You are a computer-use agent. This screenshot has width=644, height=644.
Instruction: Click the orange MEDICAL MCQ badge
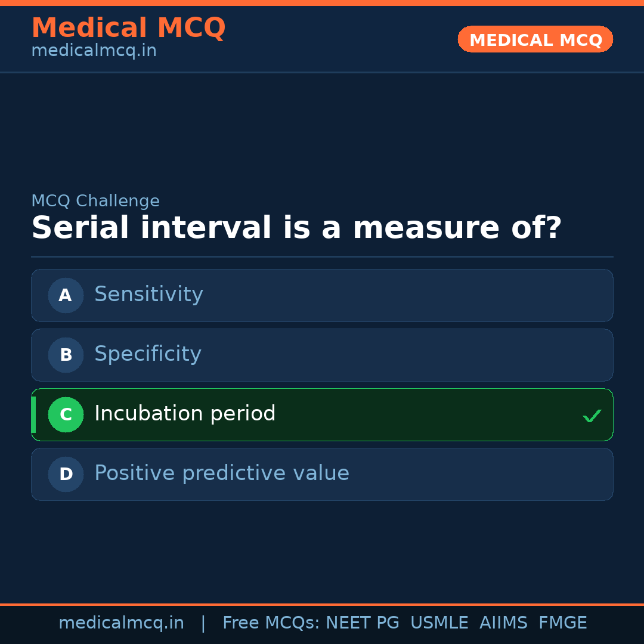tap(535, 39)
